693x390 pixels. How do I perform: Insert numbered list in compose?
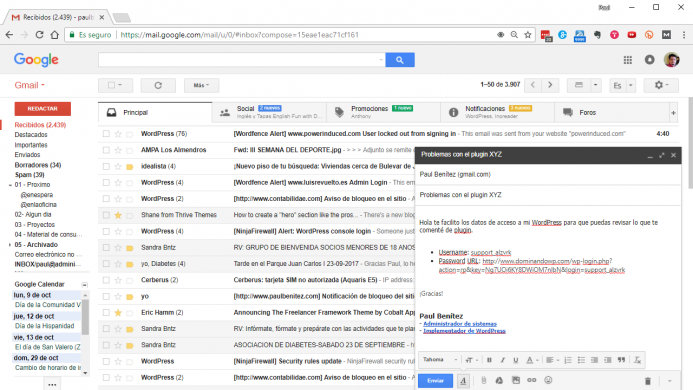coord(568,360)
